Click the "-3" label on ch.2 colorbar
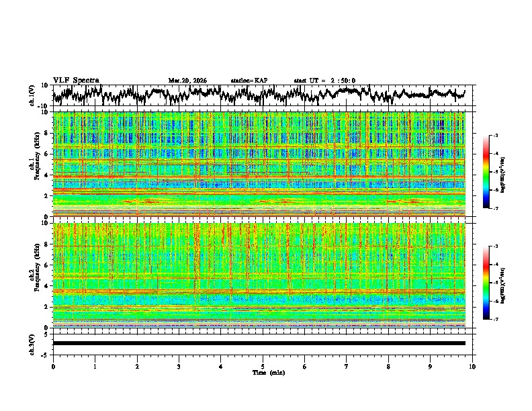The height and width of the screenshot is (411, 532). click(x=496, y=246)
